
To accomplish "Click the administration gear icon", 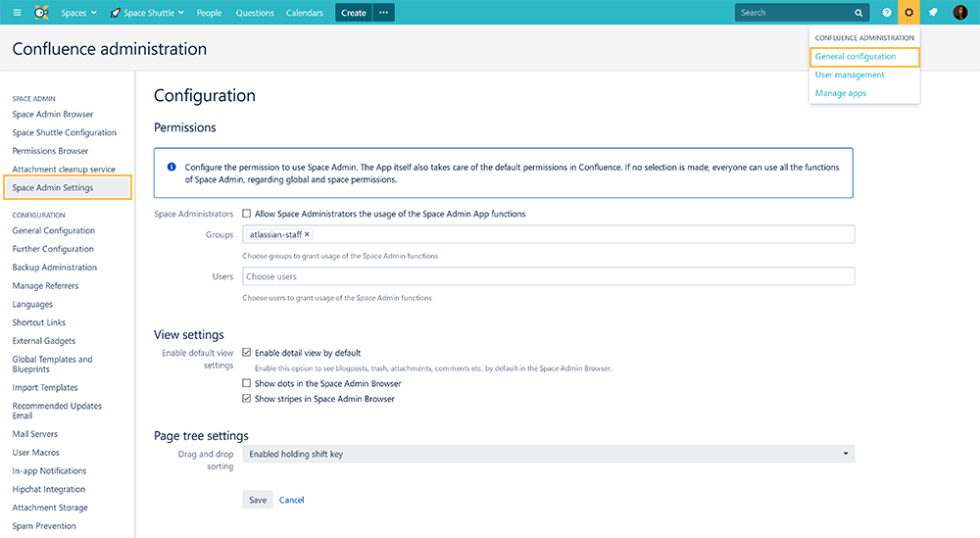I will (909, 13).
